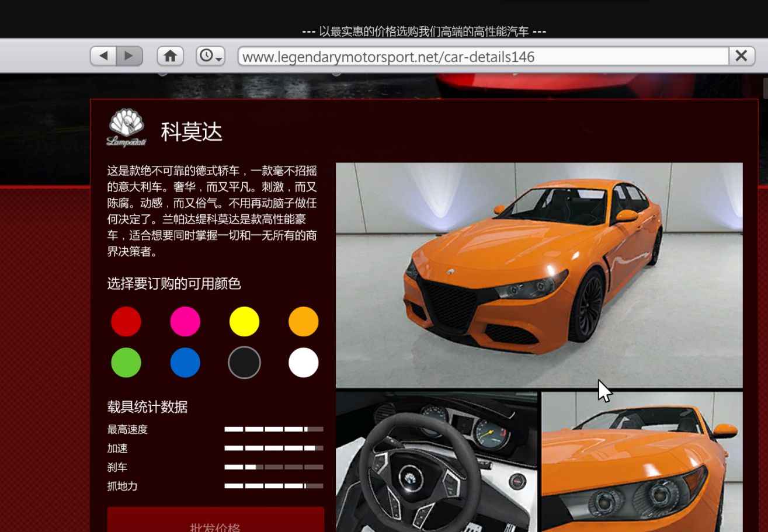This screenshot has width=768, height=532.
Task: Select the green color swatch
Action: click(126, 363)
